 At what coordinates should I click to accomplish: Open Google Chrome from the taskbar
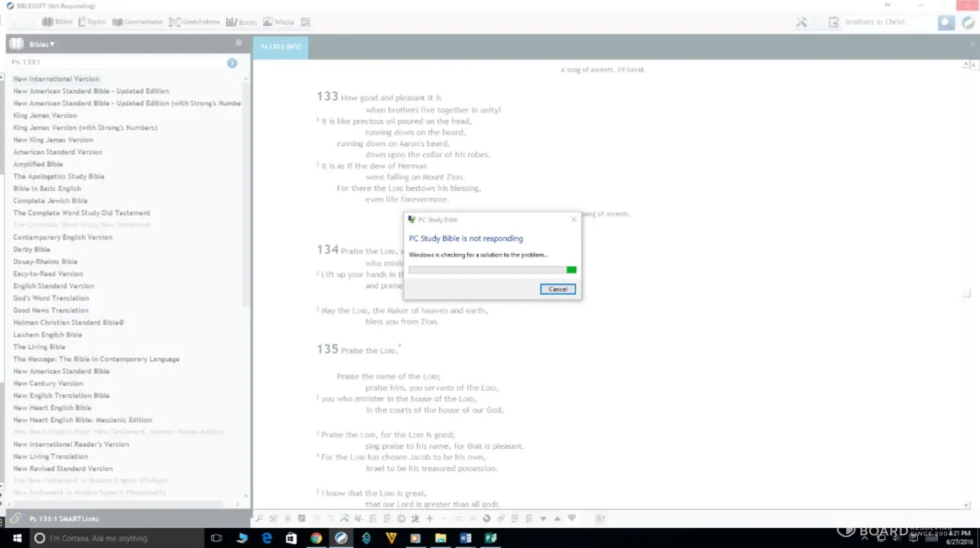tap(316, 538)
